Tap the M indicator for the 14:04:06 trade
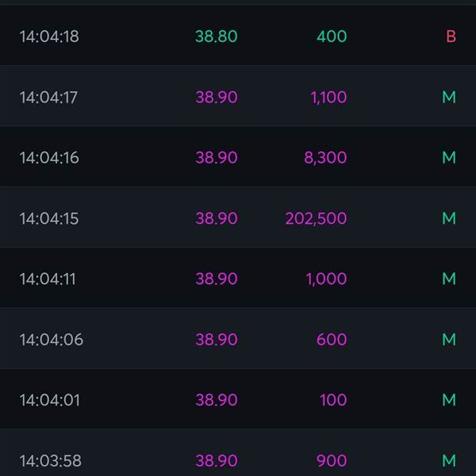This screenshot has width=476, height=476. (449, 340)
